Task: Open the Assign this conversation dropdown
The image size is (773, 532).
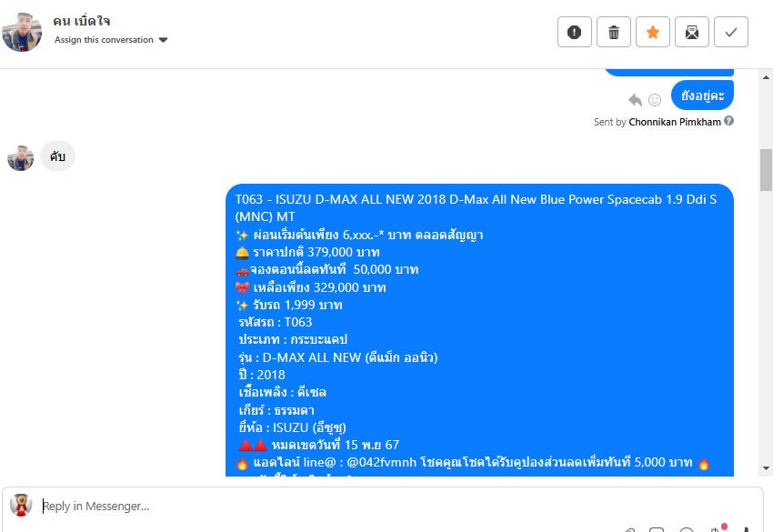Action: [x=111, y=40]
